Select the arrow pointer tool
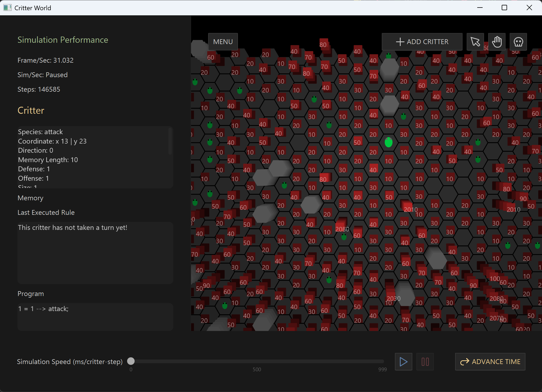 tap(475, 42)
